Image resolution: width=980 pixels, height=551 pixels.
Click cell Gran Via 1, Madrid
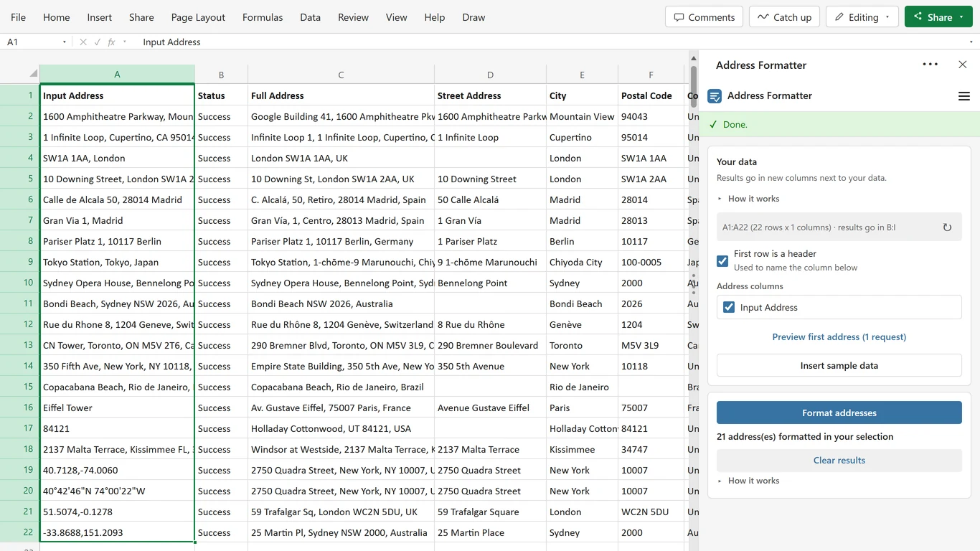click(x=117, y=220)
